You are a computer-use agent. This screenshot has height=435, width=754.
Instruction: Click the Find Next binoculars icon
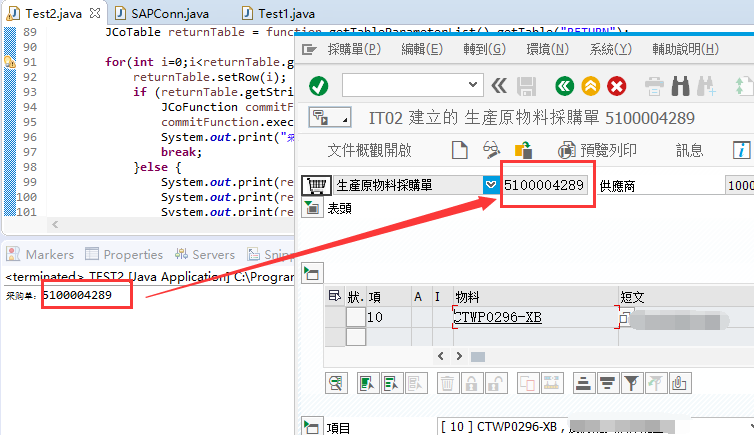706,87
